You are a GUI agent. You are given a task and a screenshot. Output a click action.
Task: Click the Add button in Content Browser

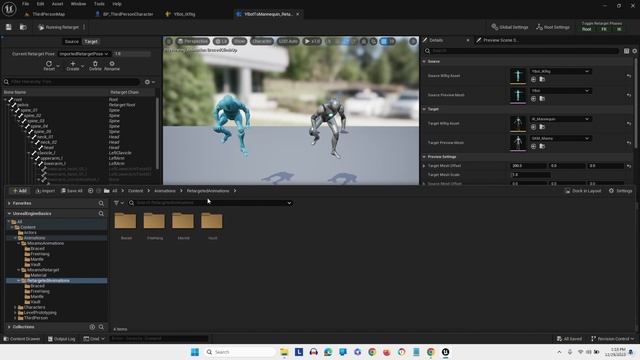pyautogui.click(x=20, y=191)
